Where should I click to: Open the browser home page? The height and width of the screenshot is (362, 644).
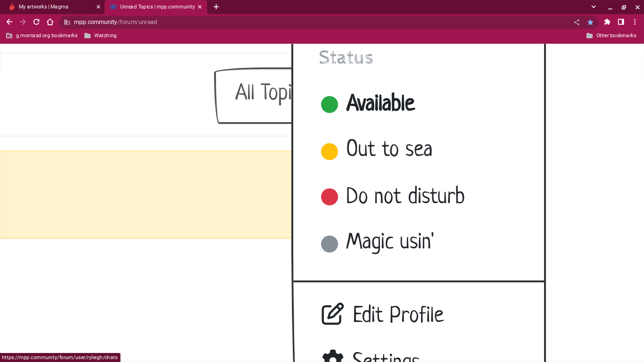coord(50,22)
